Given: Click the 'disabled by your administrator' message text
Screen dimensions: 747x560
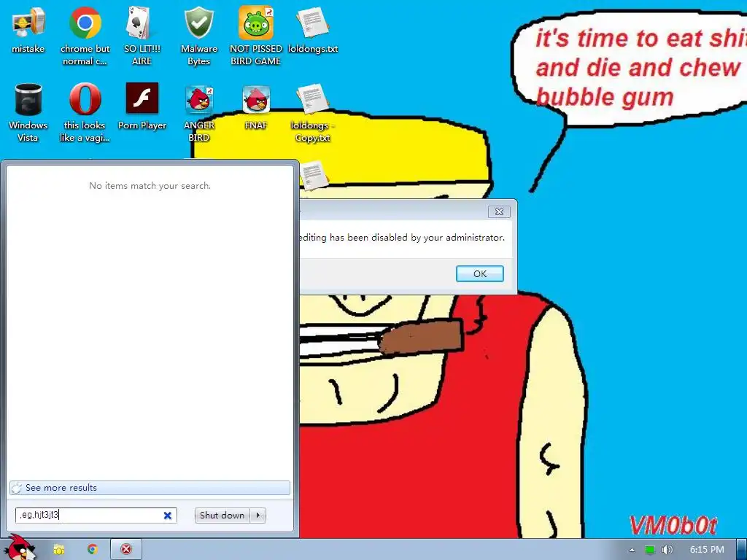Looking at the screenshot, I should (x=438, y=237).
